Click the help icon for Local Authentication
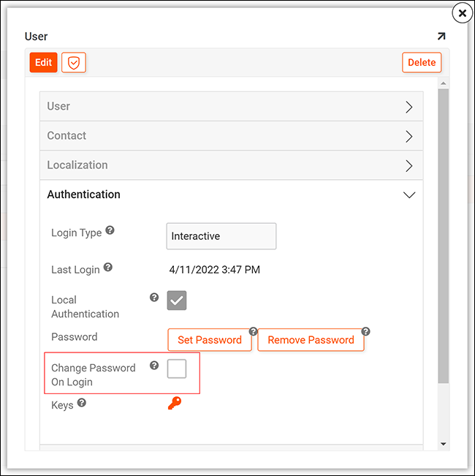 click(x=154, y=298)
